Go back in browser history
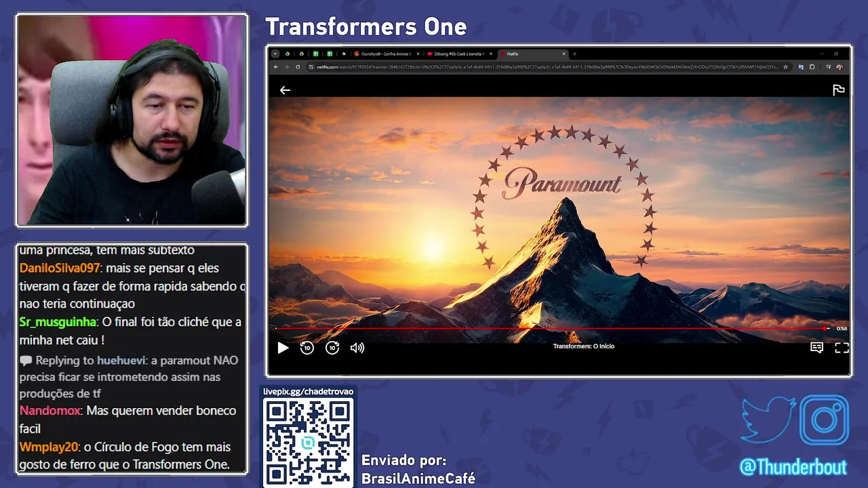Screen dimensions: 868x488 [x=276, y=67]
